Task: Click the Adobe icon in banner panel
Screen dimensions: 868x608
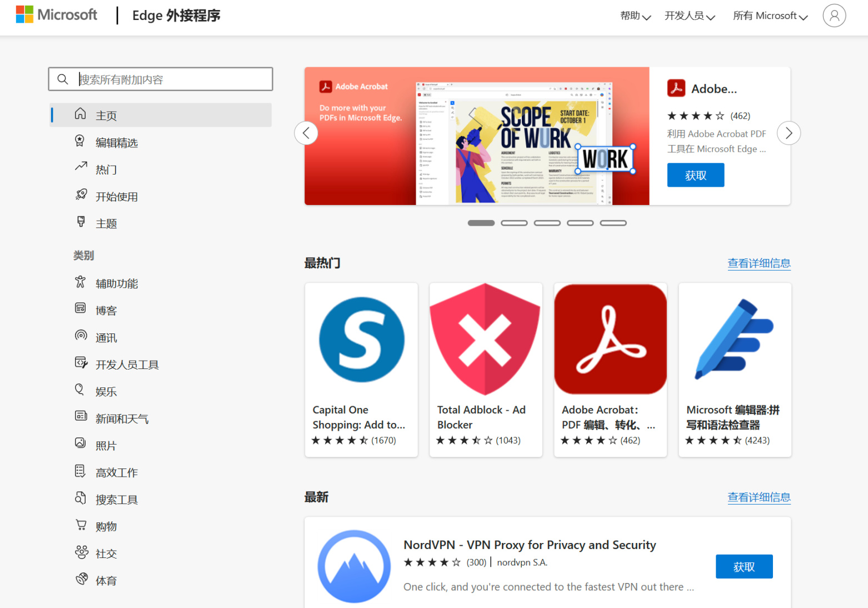Action: (676, 88)
